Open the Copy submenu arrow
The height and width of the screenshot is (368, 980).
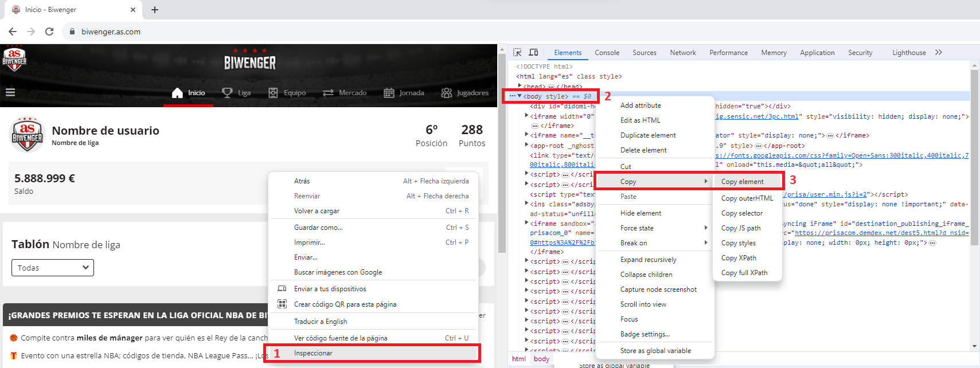706,182
